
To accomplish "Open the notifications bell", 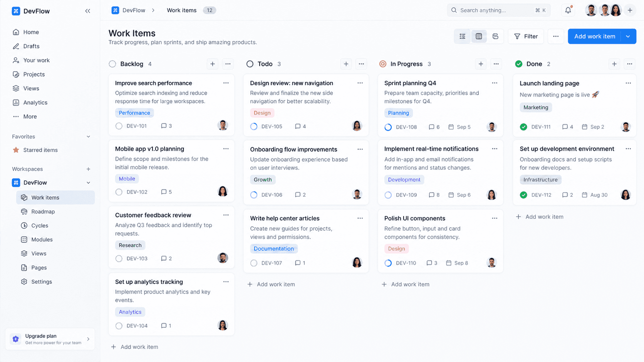I will click(568, 10).
